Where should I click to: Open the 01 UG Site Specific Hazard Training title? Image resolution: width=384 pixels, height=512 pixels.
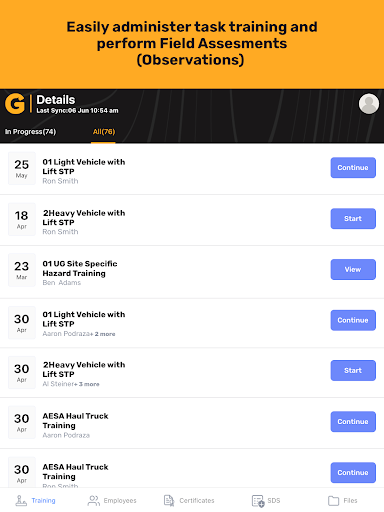pos(80,268)
